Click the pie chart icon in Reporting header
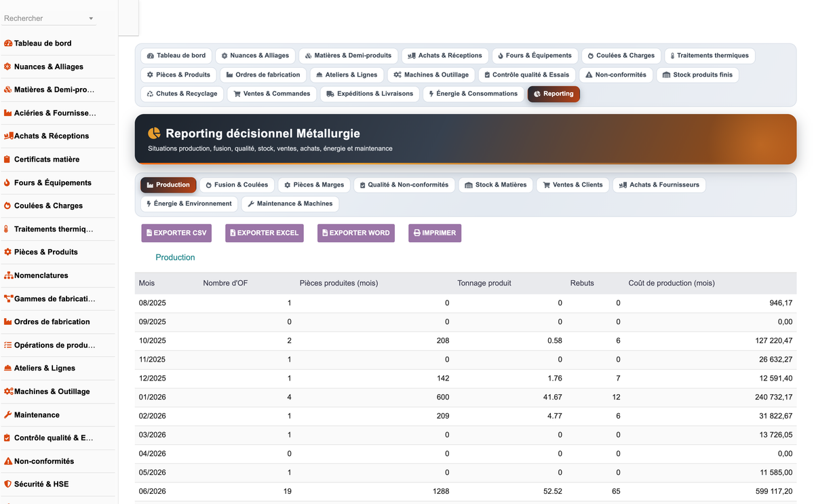Viewport: 814px width, 504px height. tap(155, 133)
